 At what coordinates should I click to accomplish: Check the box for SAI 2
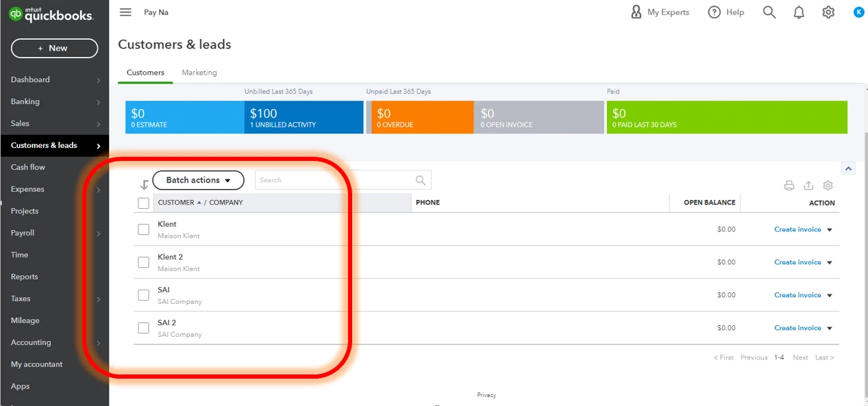tap(143, 328)
